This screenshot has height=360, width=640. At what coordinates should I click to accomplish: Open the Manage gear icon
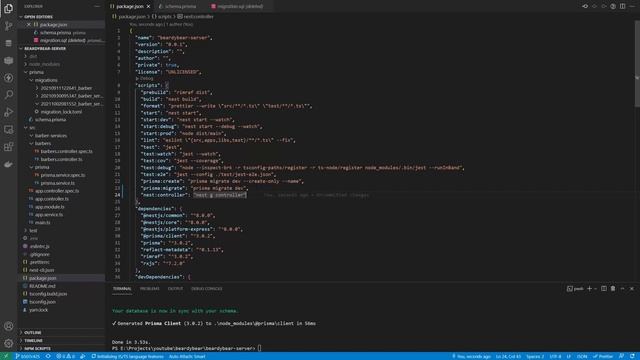(8, 343)
